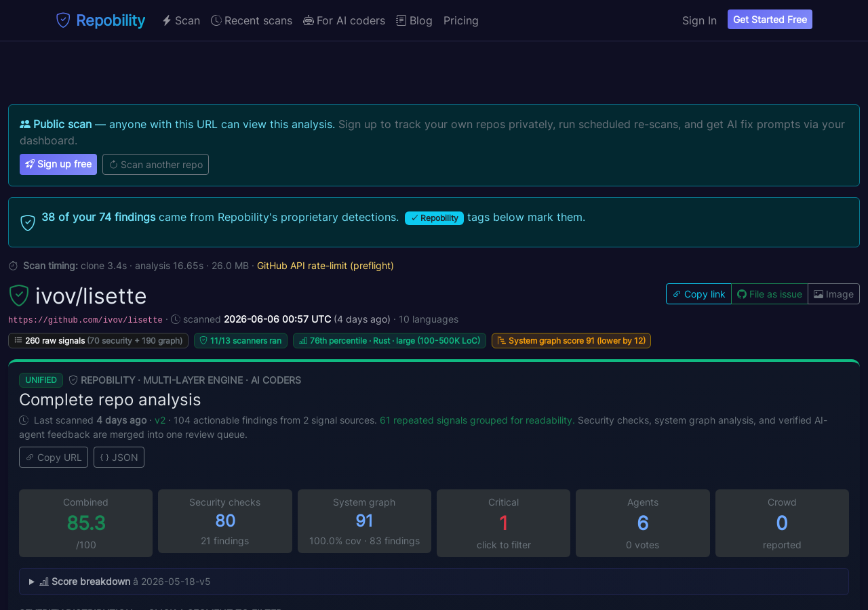This screenshot has height=610, width=868.
Task: Click the 11/13 scanners ran badge
Action: [x=241, y=340]
